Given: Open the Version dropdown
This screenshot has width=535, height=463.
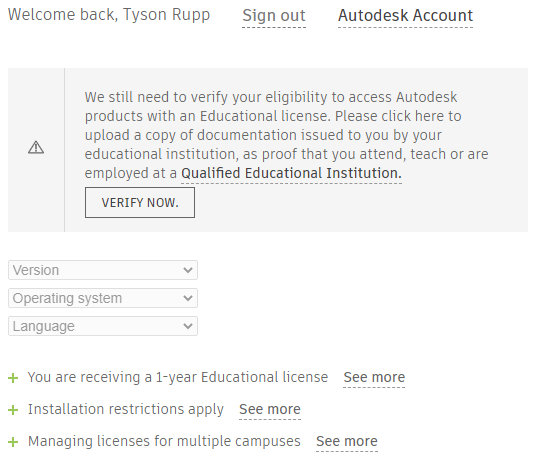Looking at the screenshot, I should click(103, 270).
